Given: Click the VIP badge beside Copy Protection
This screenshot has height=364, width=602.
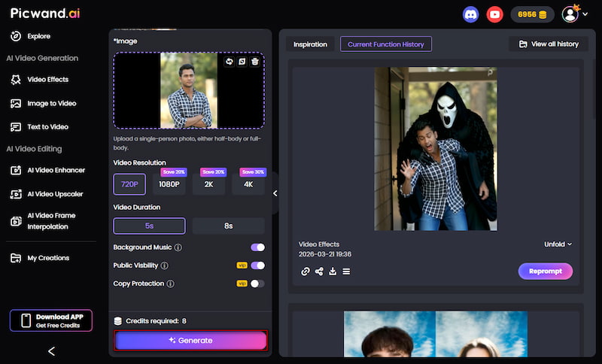Looking at the screenshot, I should click(242, 284).
